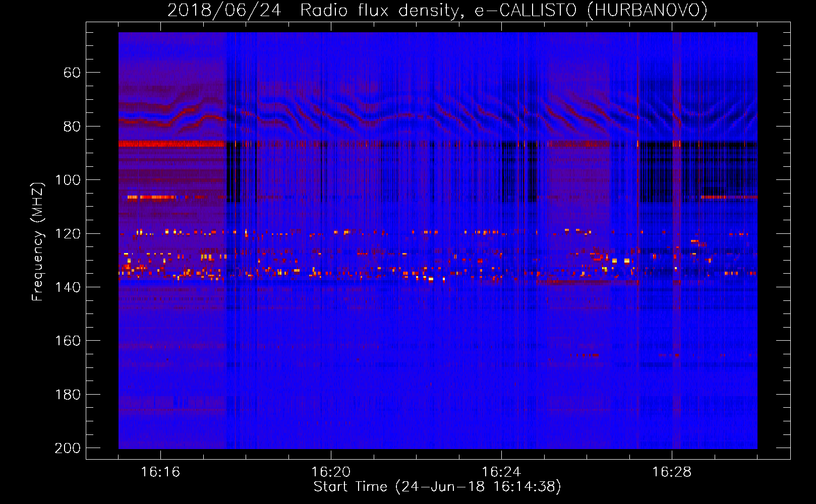Select the 160 MHz frequency tick label
This screenshot has width=816, height=504.
pos(68,341)
